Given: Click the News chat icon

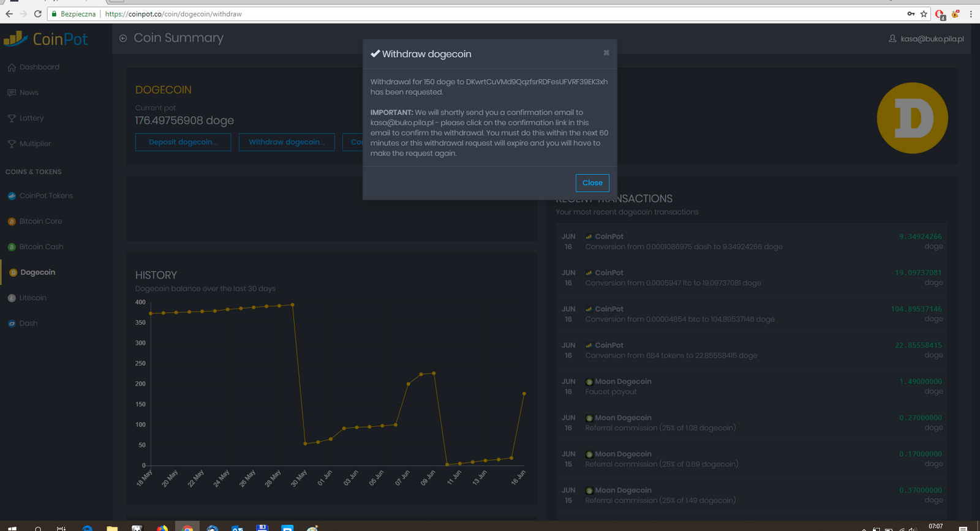Looking at the screenshot, I should 12,93.
